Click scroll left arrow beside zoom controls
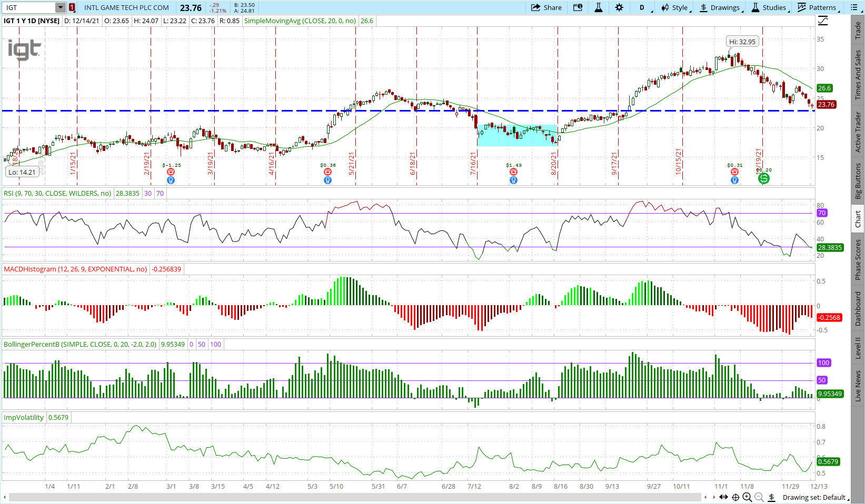This screenshot has height=504, width=865. [705, 497]
